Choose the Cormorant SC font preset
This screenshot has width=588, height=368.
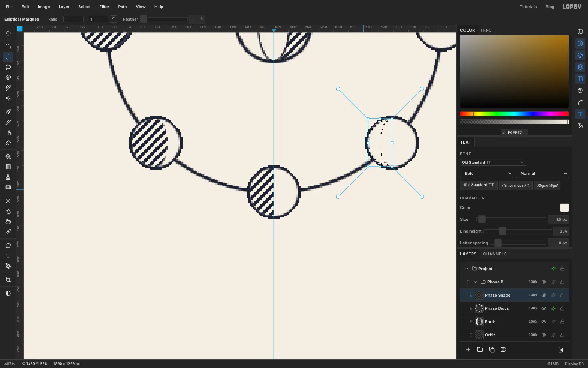pos(516,185)
